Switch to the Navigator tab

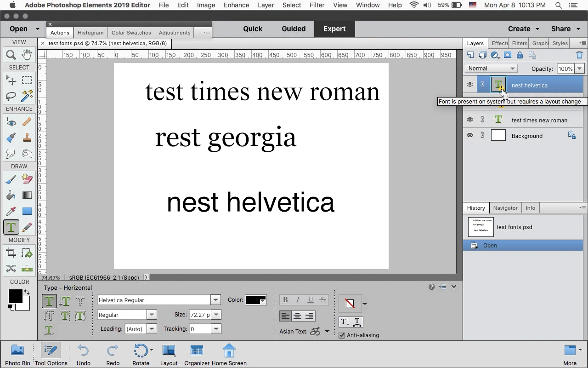point(505,208)
